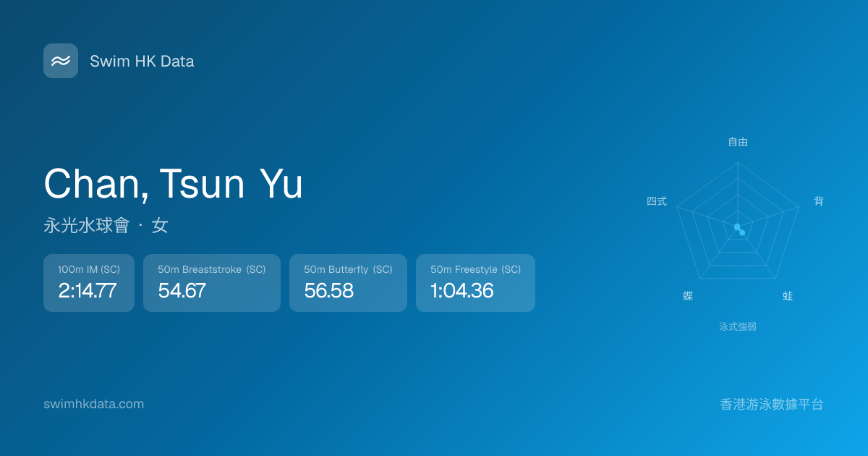Visit the swimhkdata.com link
Viewport: 868px width, 456px height.
click(93, 404)
